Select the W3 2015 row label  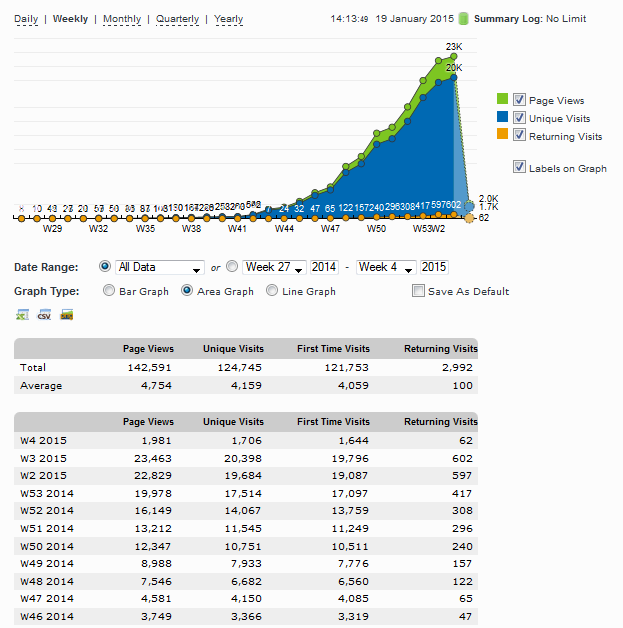pos(43,458)
